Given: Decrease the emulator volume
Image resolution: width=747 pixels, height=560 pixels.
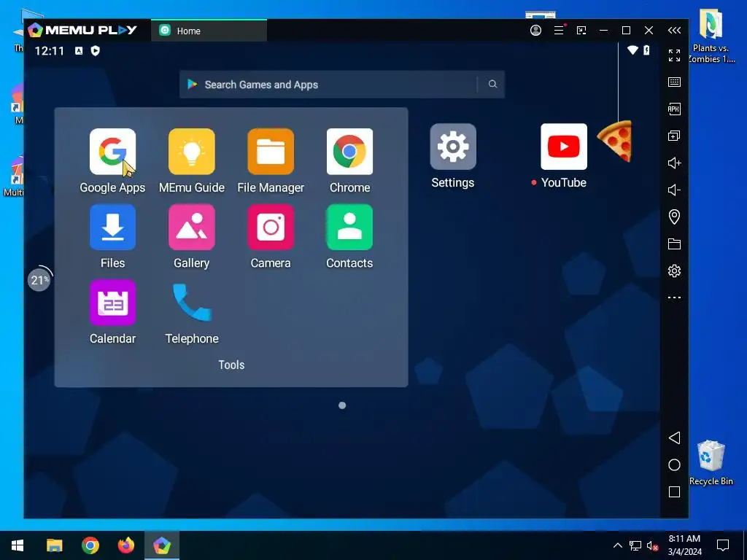Looking at the screenshot, I should (674, 190).
